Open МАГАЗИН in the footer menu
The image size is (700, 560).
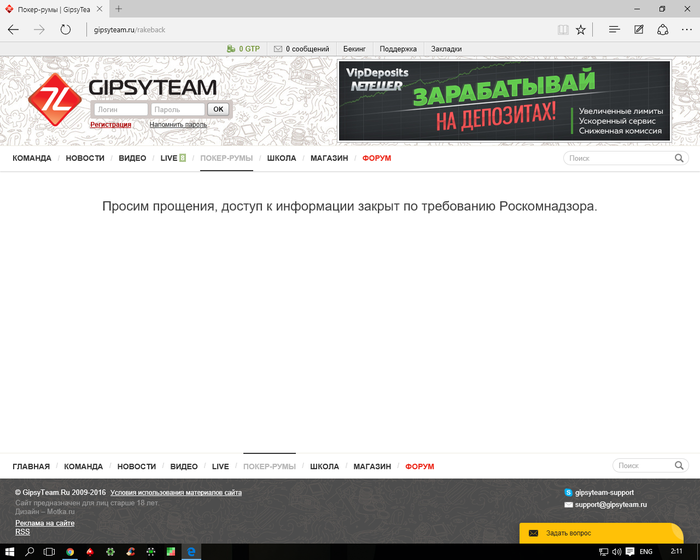coord(372,467)
